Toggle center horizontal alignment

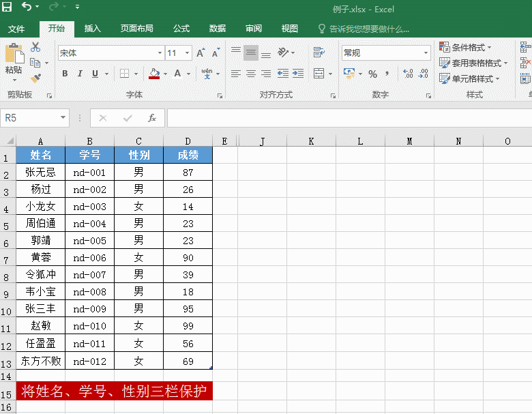(x=251, y=74)
